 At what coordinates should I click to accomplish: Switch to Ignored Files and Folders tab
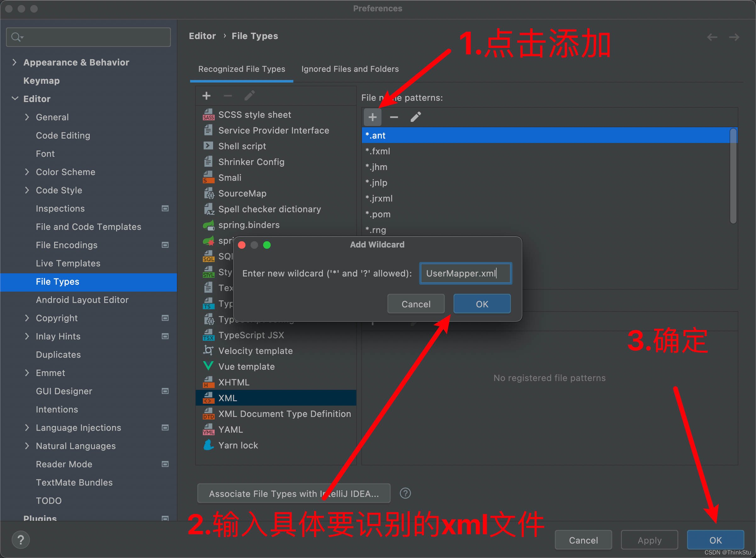click(x=350, y=69)
